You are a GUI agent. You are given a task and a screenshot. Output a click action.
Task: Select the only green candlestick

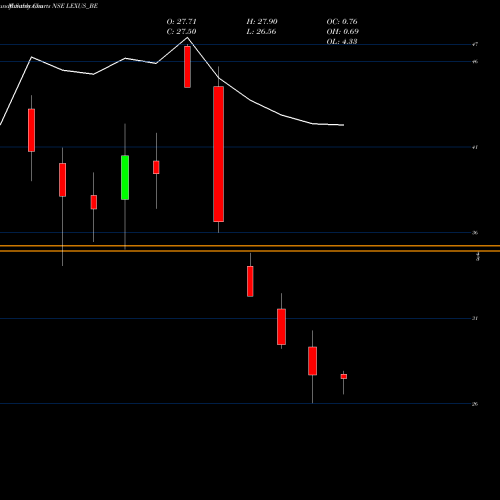click(125, 178)
